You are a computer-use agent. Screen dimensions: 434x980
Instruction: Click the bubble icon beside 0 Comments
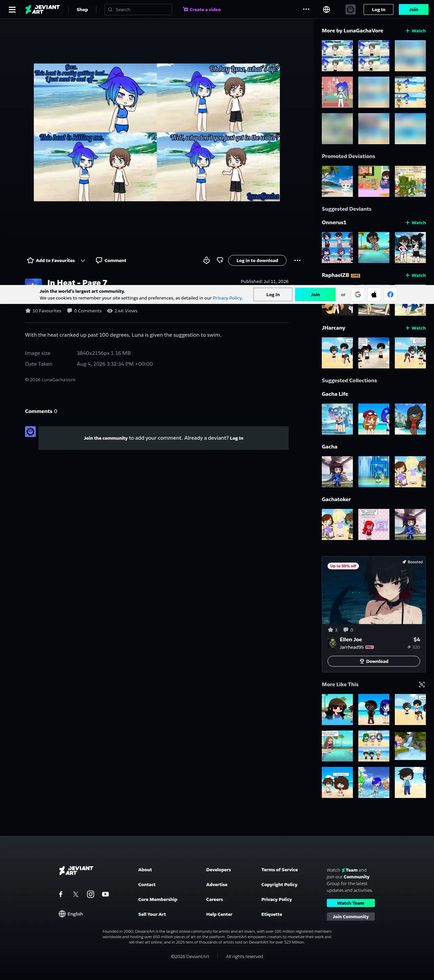pos(70,311)
